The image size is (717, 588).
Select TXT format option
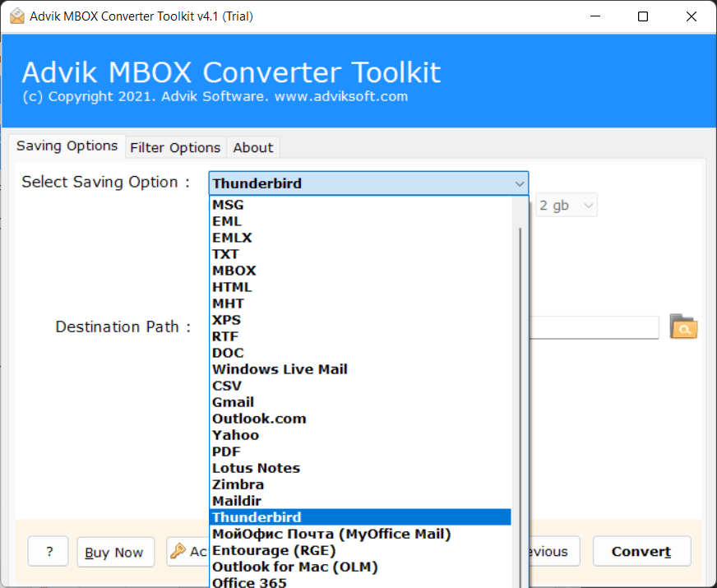tap(360, 254)
